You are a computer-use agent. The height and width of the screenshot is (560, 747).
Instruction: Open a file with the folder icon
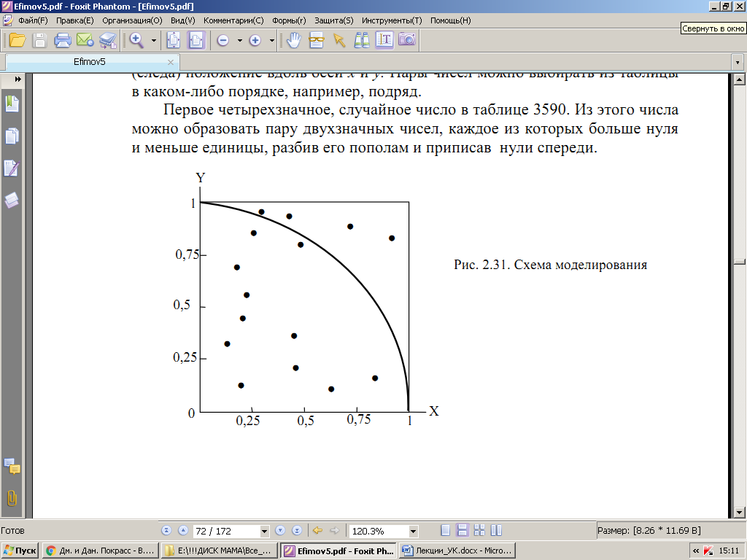[x=18, y=40]
